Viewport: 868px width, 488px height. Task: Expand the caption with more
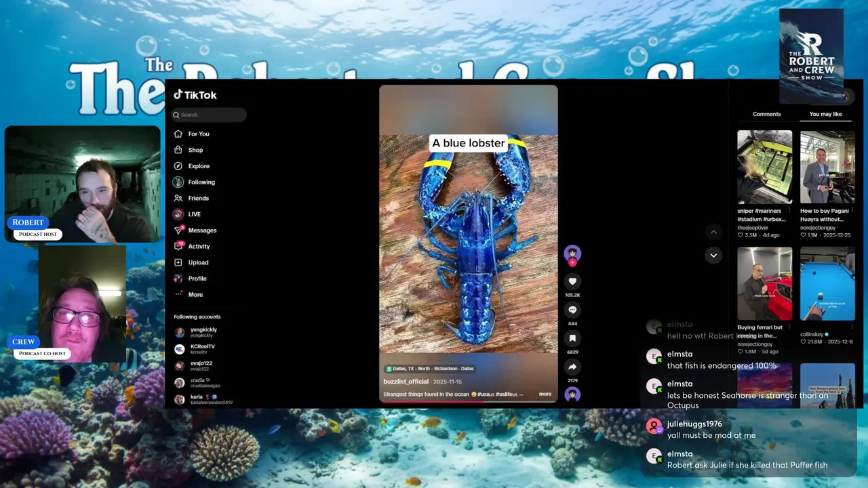[x=545, y=394]
